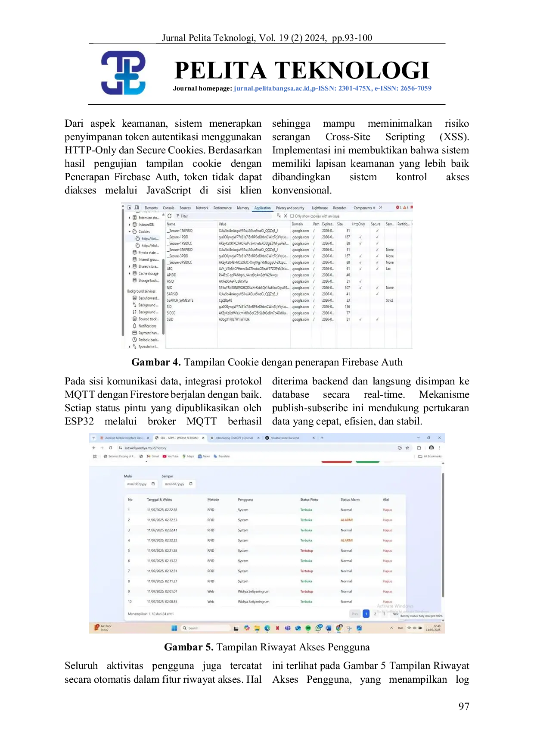Click the Netflix icon in the taskbar

click(277, 628)
